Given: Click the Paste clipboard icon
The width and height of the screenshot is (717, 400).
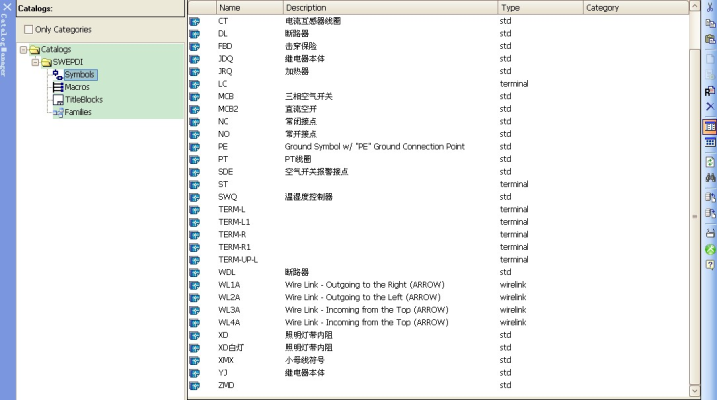Looking at the screenshot, I should (x=709, y=39).
